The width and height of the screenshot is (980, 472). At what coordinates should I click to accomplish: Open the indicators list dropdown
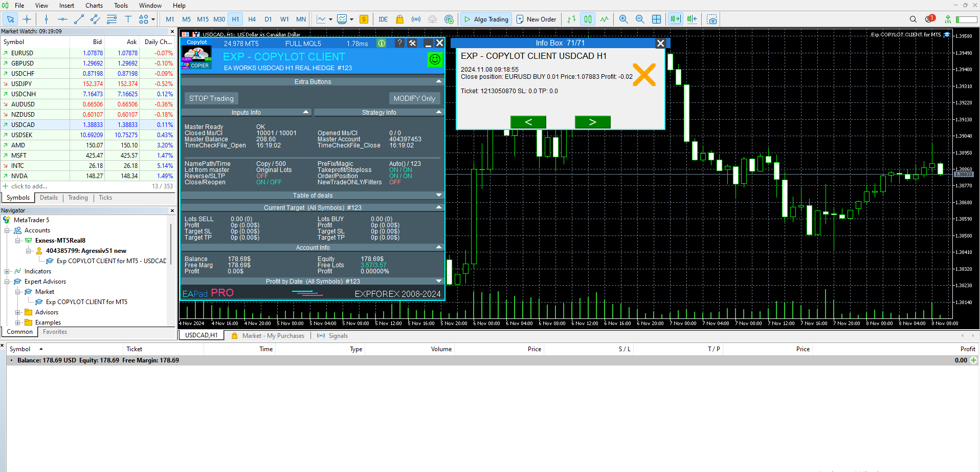click(x=345, y=19)
